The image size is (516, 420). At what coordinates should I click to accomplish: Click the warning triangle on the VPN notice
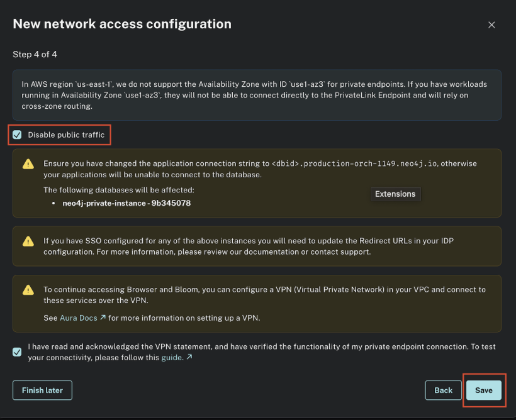[x=28, y=290]
